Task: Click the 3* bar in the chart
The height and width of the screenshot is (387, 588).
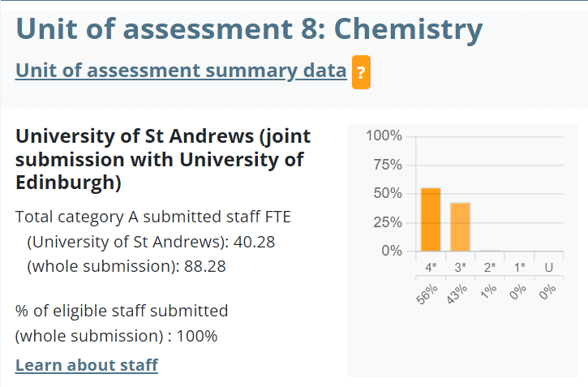Action: click(x=461, y=227)
